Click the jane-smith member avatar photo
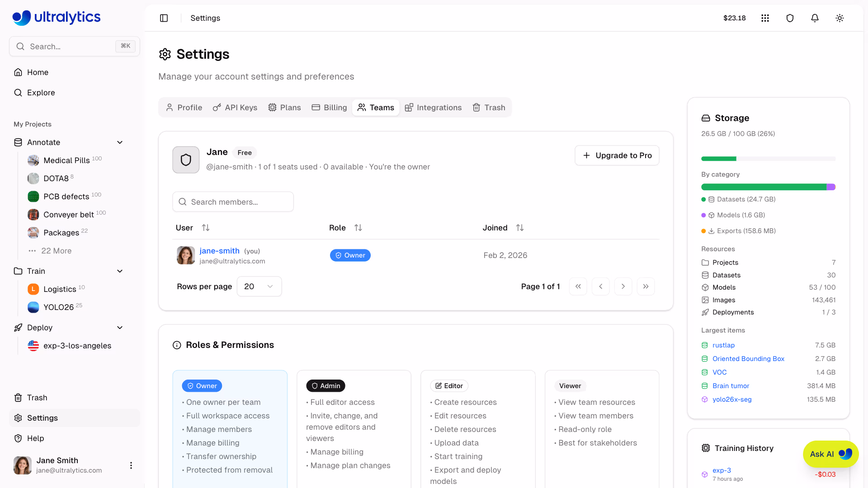The height and width of the screenshot is (488, 868). (x=186, y=255)
